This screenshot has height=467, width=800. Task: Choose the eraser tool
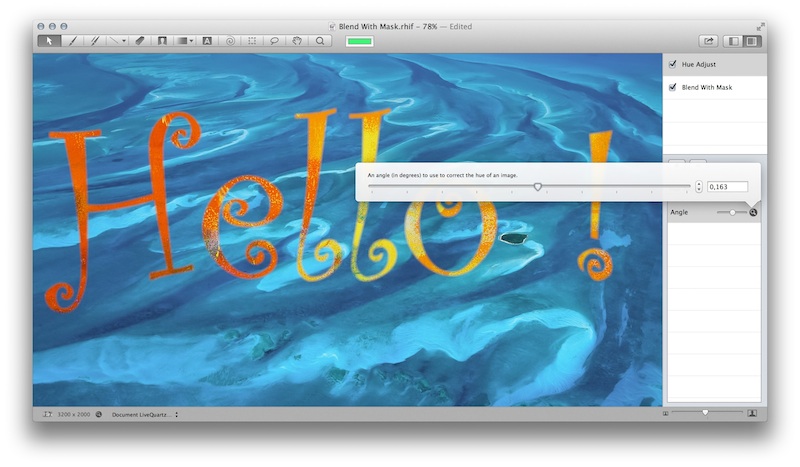[140, 41]
